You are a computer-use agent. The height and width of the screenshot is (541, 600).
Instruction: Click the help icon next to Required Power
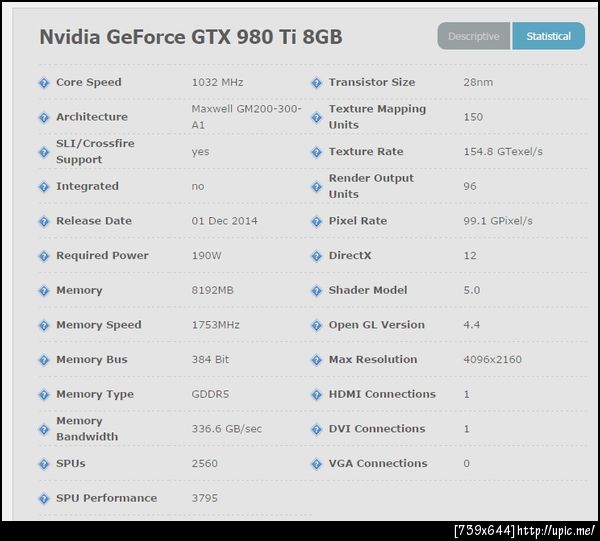(x=44, y=256)
